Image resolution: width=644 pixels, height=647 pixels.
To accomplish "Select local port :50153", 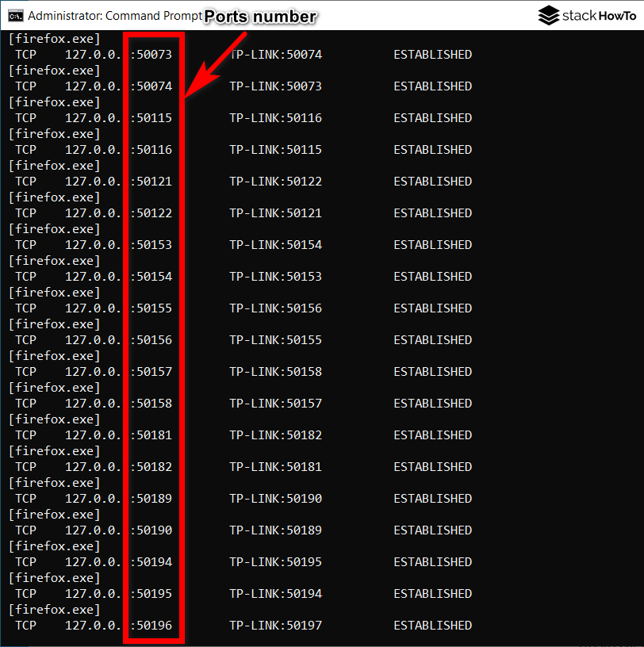I will tap(151, 245).
